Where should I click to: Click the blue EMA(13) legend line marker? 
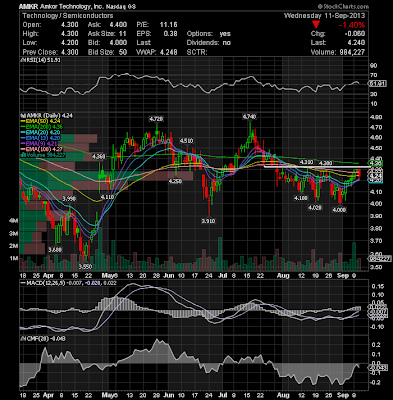[22, 138]
